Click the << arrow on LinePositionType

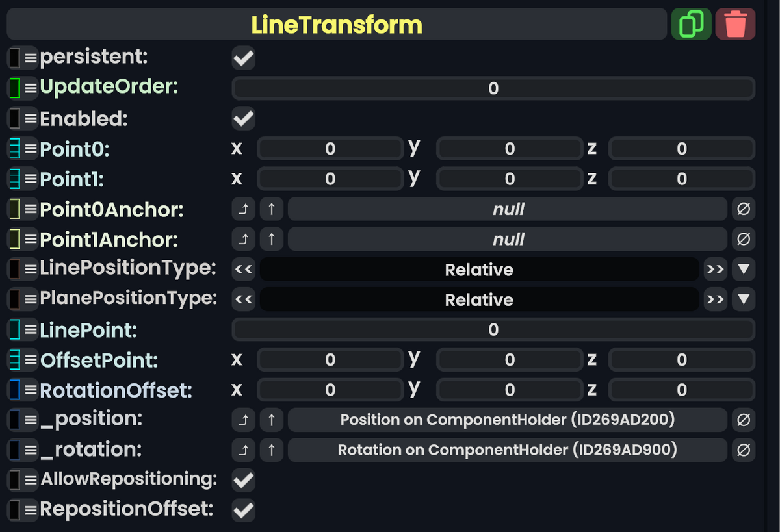pos(243,269)
